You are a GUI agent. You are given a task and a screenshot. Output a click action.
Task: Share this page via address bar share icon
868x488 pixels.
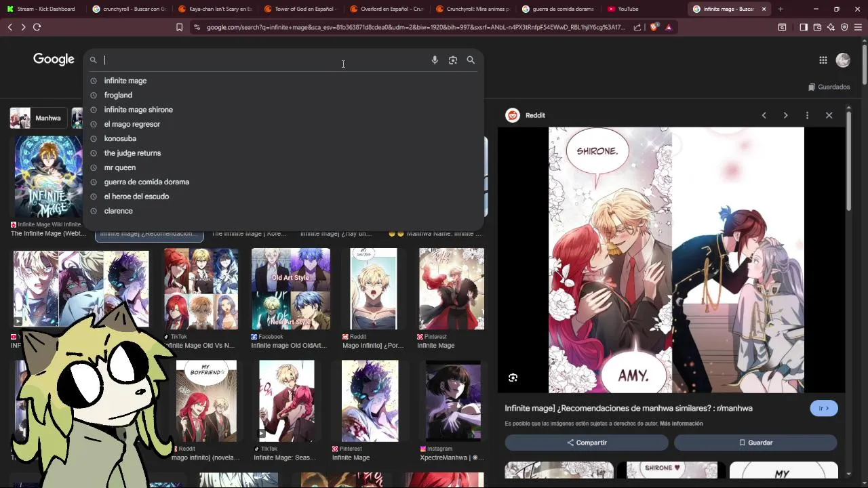click(637, 27)
